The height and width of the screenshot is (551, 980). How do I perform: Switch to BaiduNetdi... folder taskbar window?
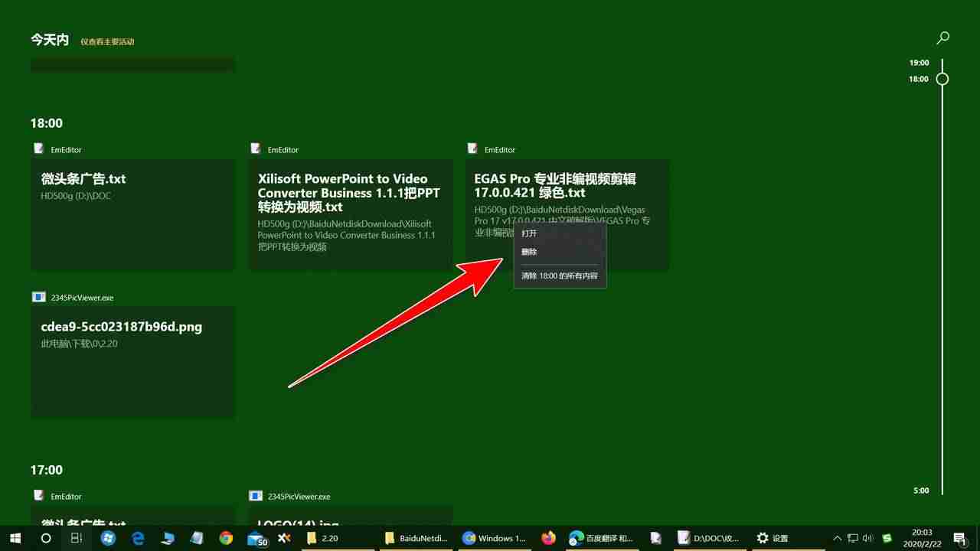click(417, 538)
